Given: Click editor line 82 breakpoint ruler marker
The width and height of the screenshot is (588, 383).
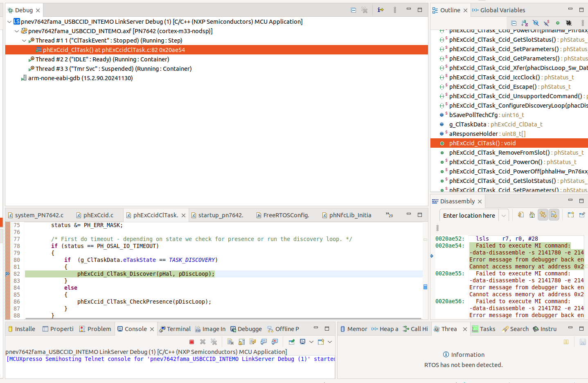Looking at the screenshot, I should point(7,274).
